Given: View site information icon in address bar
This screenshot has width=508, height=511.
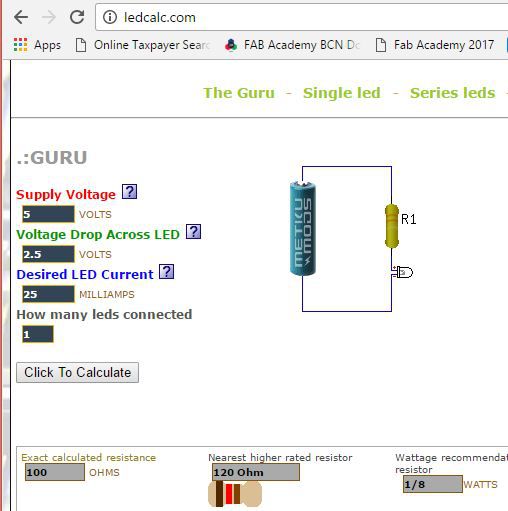Looking at the screenshot, I should pyautogui.click(x=110, y=17).
